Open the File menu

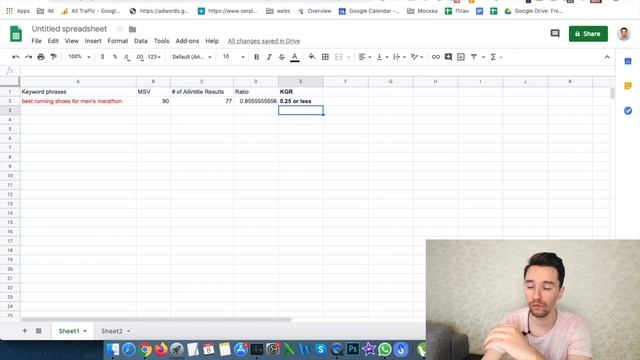pos(36,41)
